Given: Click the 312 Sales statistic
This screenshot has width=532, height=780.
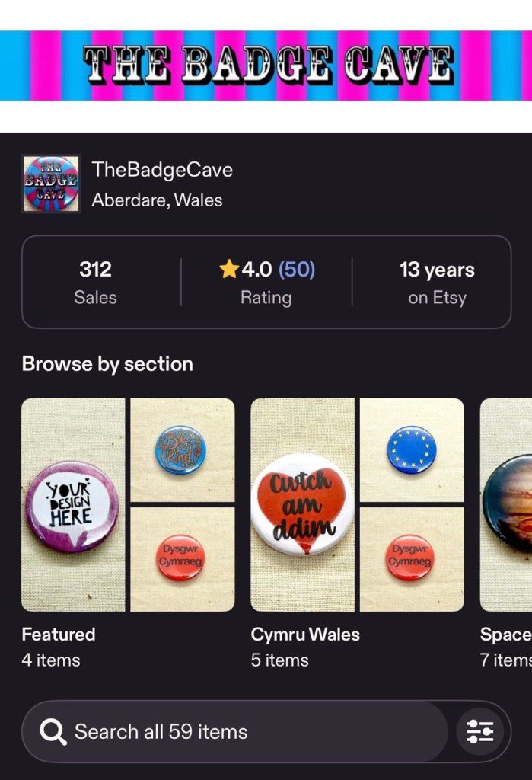Looking at the screenshot, I should 95,282.
